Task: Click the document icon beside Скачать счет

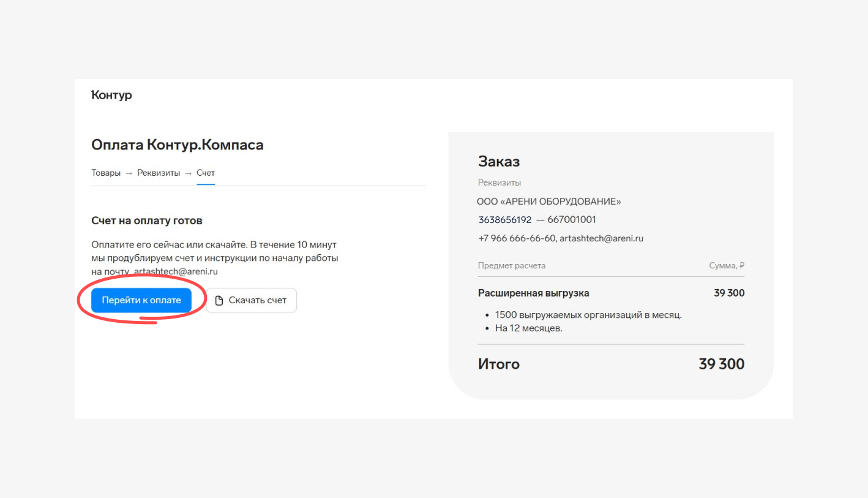Action: pyautogui.click(x=219, y=300)
